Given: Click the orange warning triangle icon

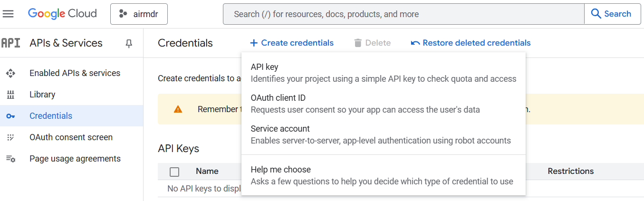Looking at the screenshot, I should pos(178,109).
